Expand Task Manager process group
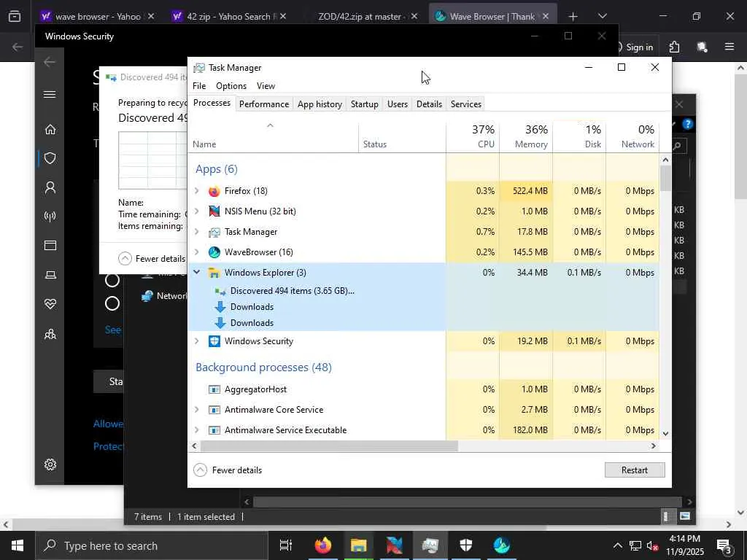 point(197,232)
